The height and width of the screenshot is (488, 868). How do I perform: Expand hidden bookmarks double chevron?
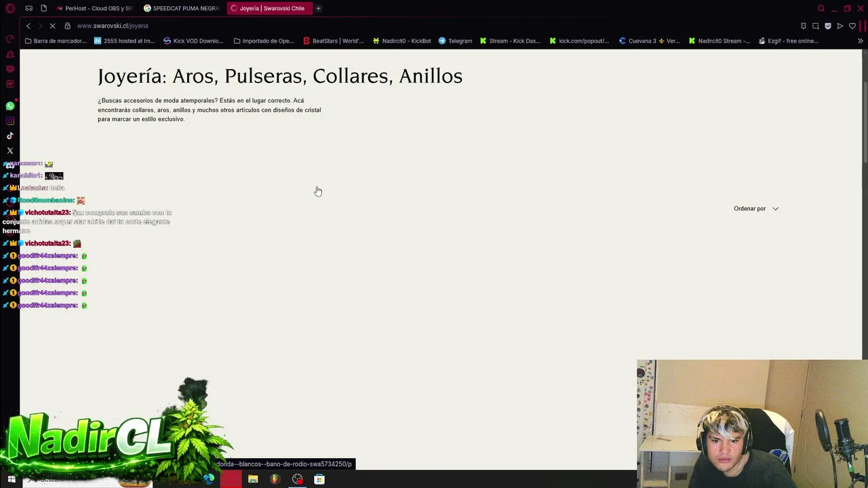(860, 41)
